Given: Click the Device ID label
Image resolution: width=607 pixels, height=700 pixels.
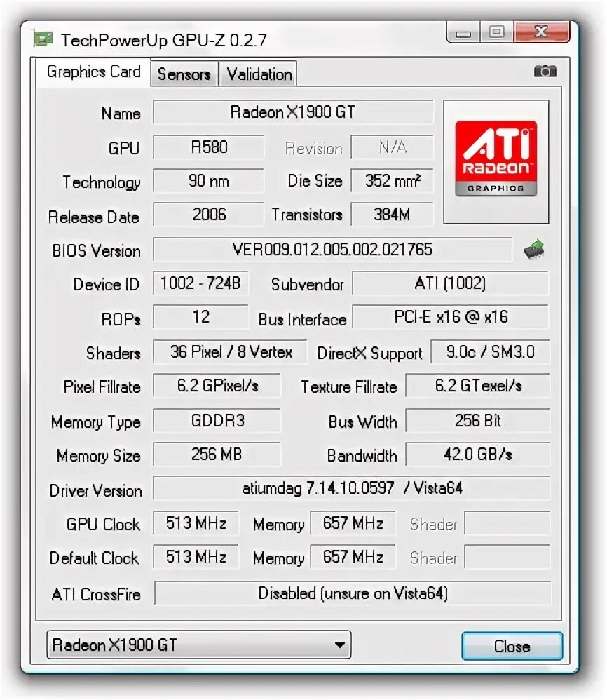Looking at the screenshot, I should click(x=106, y=284).
